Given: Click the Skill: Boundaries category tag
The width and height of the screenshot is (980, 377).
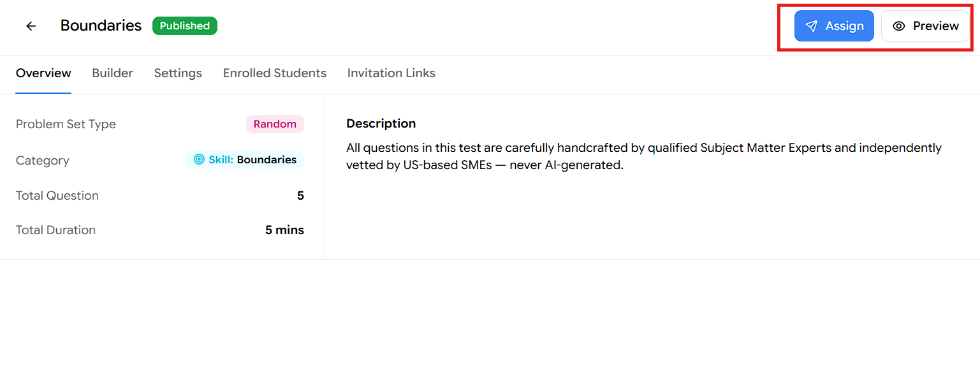Looking at the screenshot, I should pos(245,159).
